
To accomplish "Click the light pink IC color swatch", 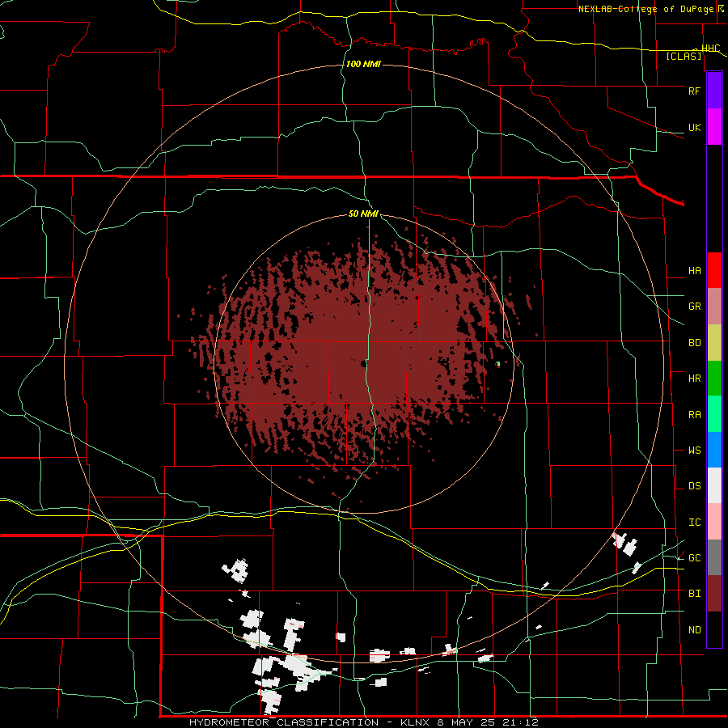I will tap(714, 522).
